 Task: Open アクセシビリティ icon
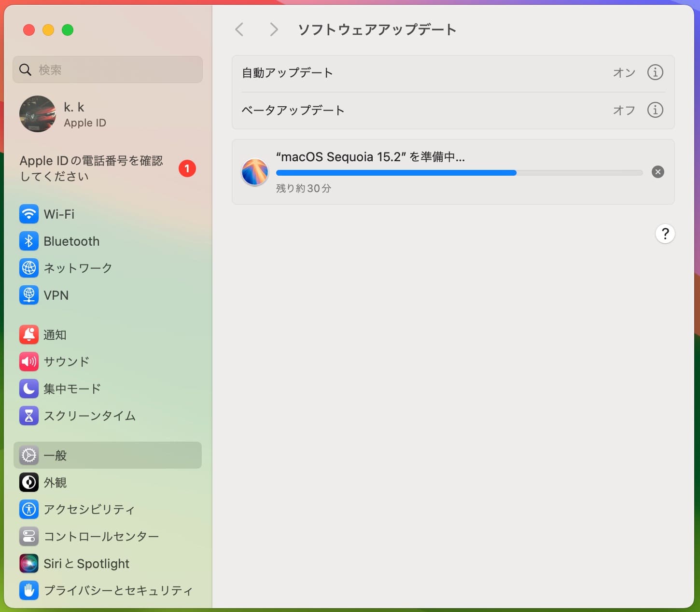29,509
